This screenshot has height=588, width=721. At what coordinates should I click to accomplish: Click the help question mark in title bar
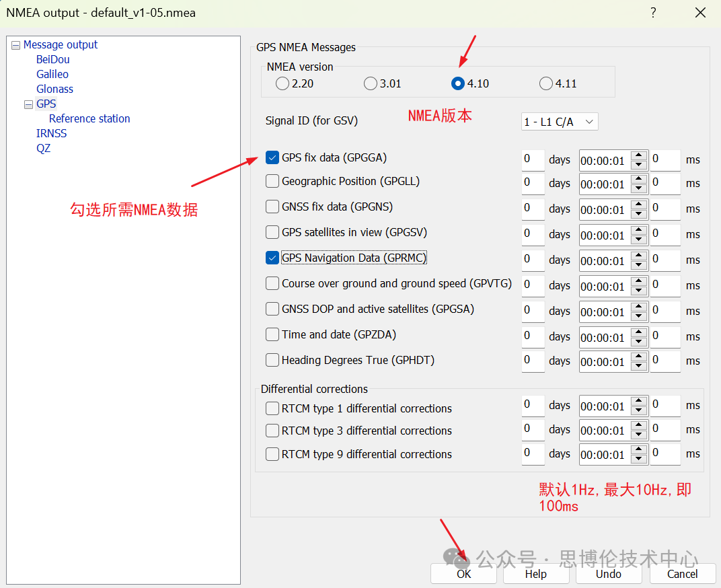pyautogui.click(x=653, y=13)
